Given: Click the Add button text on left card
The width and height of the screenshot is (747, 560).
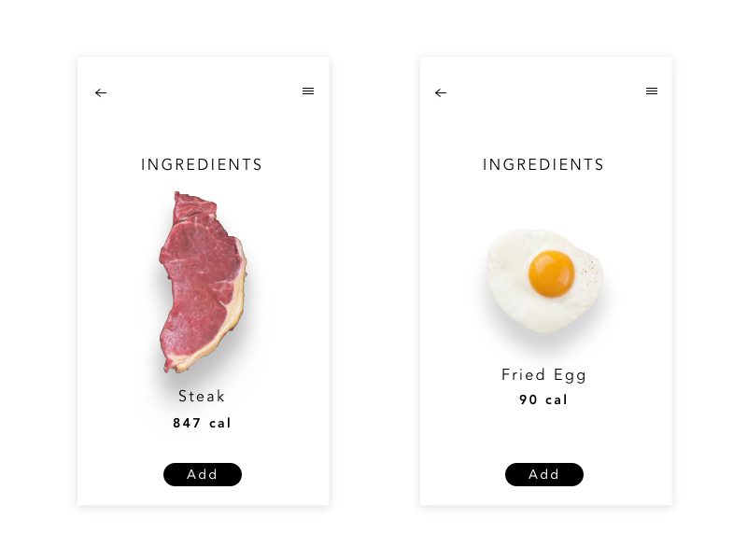Looking at the screenshot, I should (203, 474).
